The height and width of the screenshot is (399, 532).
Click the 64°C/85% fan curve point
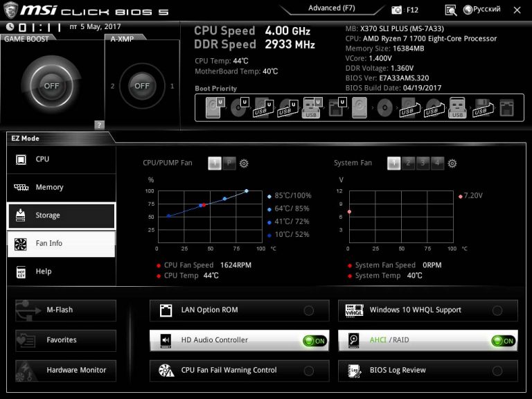[224, 199]
